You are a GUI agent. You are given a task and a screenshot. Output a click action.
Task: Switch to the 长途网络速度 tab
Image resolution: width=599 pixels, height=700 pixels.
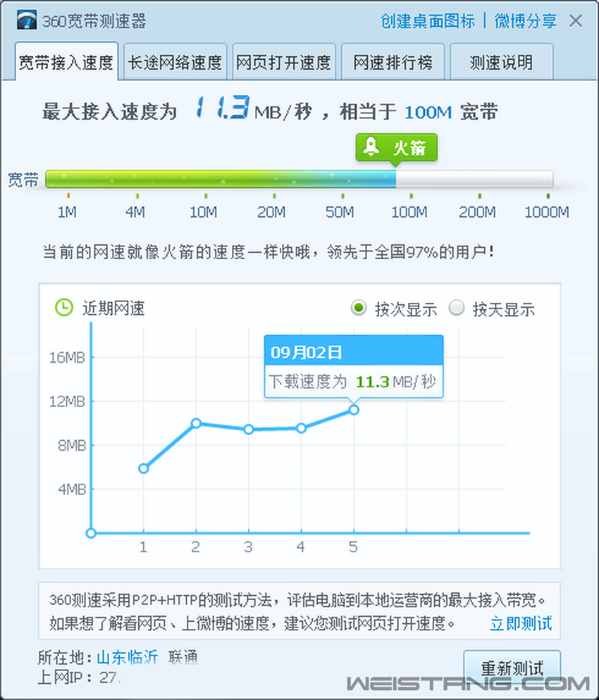[x=175, y=62]
